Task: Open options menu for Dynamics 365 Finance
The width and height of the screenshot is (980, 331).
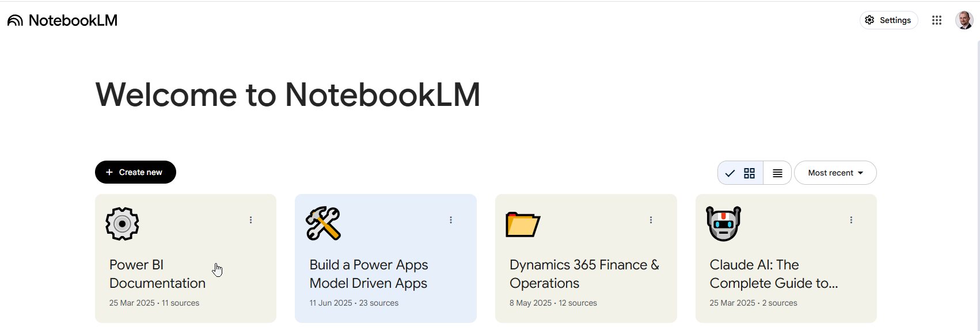Action: pyautogui.click(x=651, y=220)
